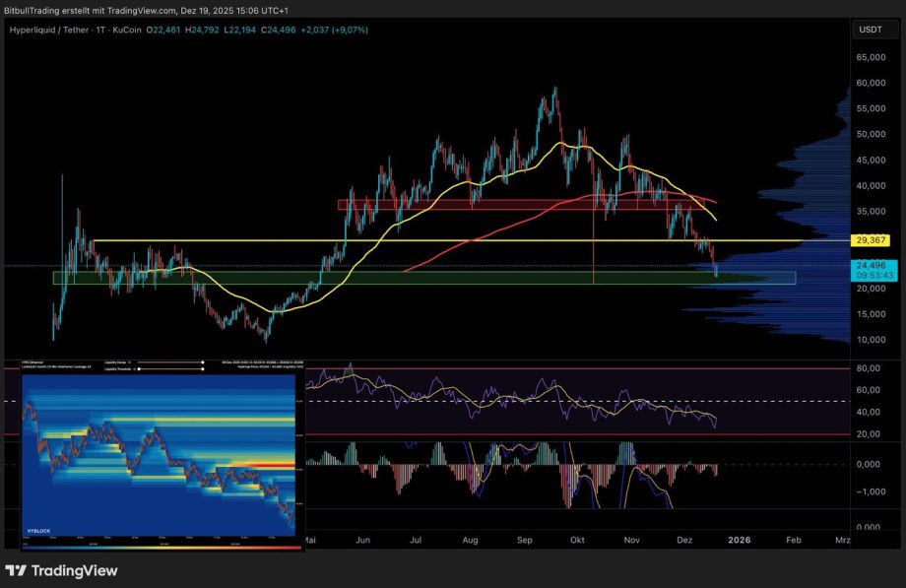
Task: Select the current price 24,496 label
Action: click(871, 265)
